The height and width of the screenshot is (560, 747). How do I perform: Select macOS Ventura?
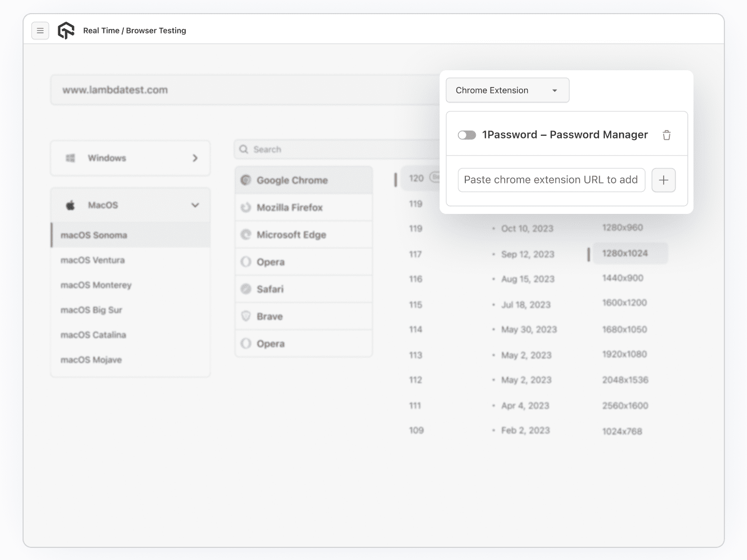93,260
